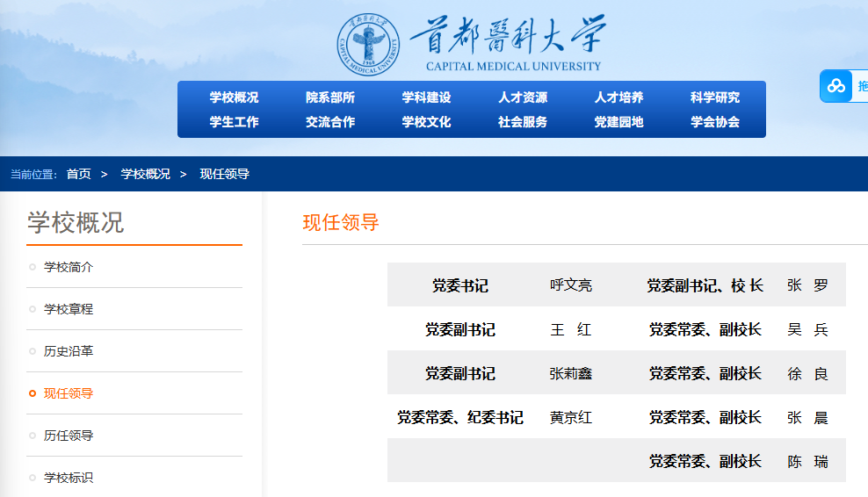Viewport: 868px width, 497px height.
Task: Open 历史沿革 in the sidebar
Action: click(69, 351)
